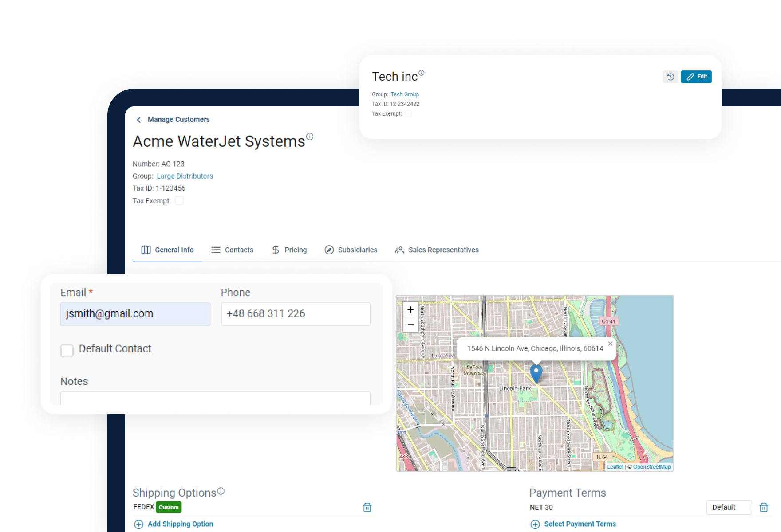Close the map address popup
This screenshot has height=532, width=781.
tap(610, 344)
